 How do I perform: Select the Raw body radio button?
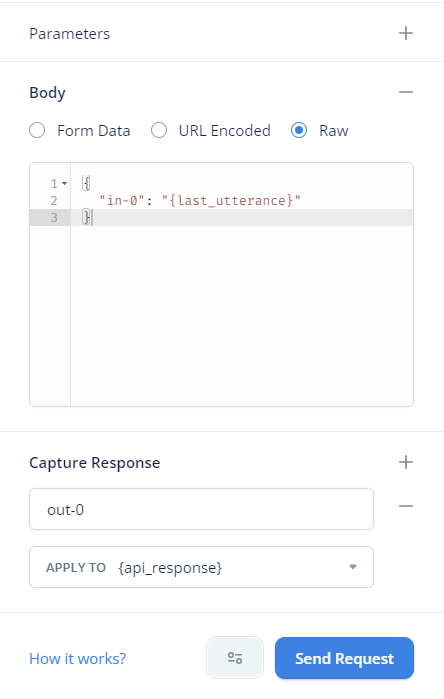pos(299,131)
